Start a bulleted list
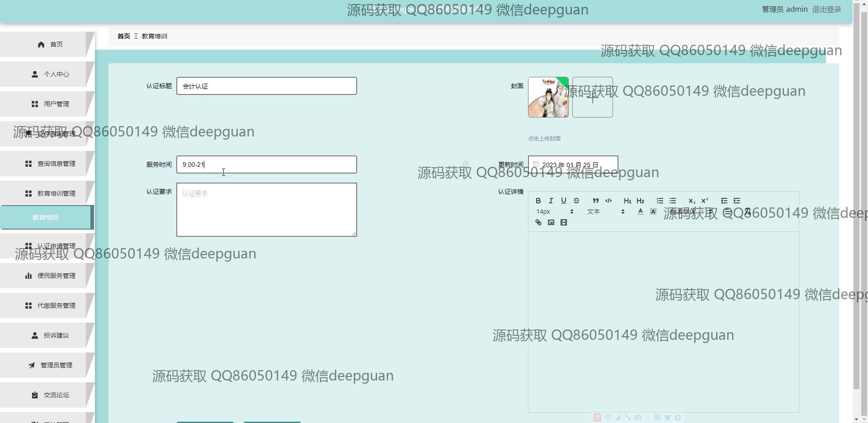 [x=672, y=201]
